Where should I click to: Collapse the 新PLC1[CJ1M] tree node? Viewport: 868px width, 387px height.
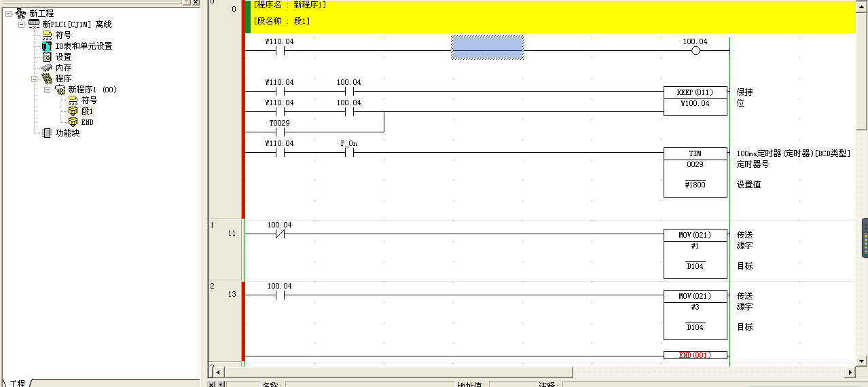pos(21,24)
